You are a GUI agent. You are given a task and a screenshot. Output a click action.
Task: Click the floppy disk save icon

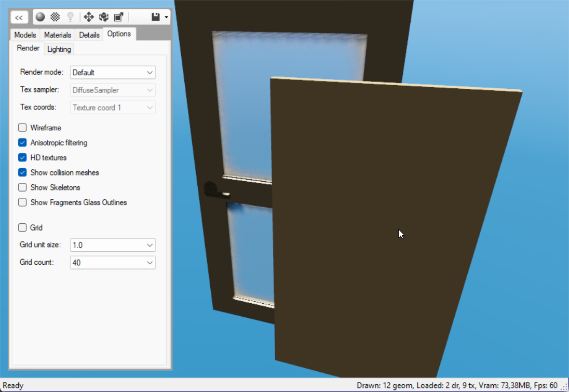[x=155, y=17]
